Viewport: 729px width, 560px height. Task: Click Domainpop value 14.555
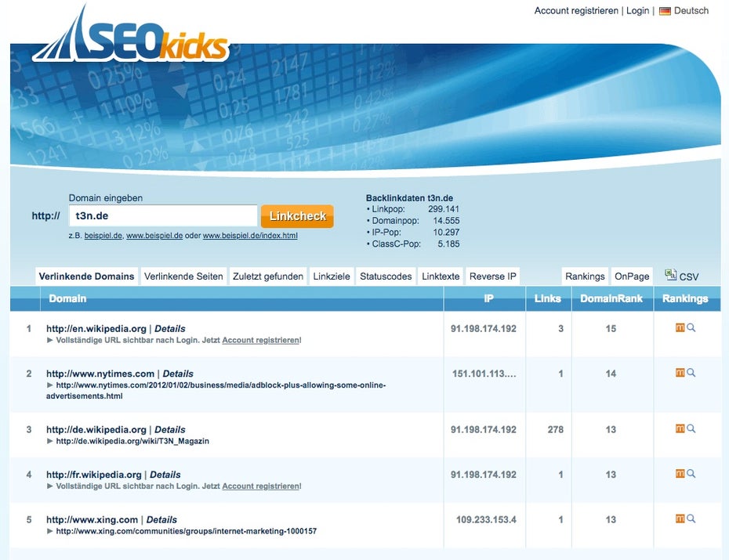446,221
